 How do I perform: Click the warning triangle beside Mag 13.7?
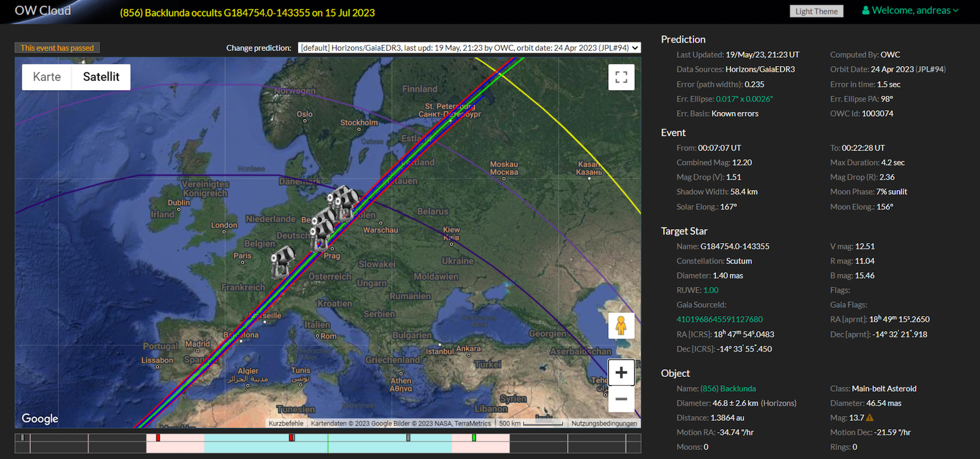click(870, 418)
